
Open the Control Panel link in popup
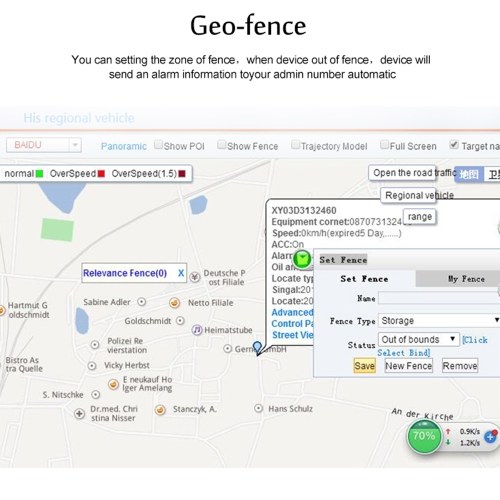point(292,324)
